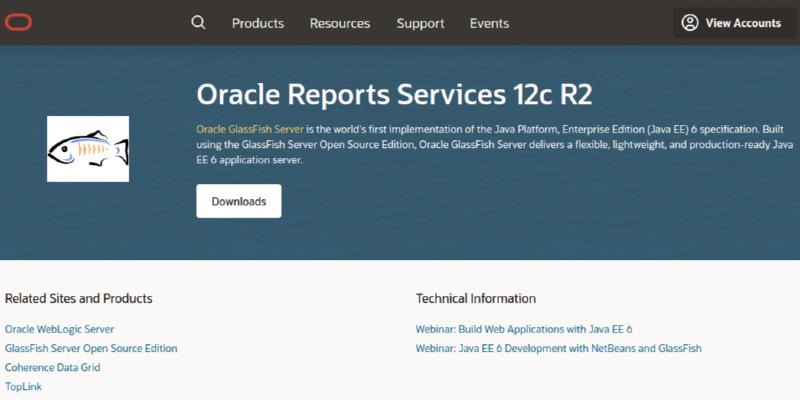Follow the yellow Oracle GlassFish Server link
Screen dimensions: 800x400
(249, 129)
